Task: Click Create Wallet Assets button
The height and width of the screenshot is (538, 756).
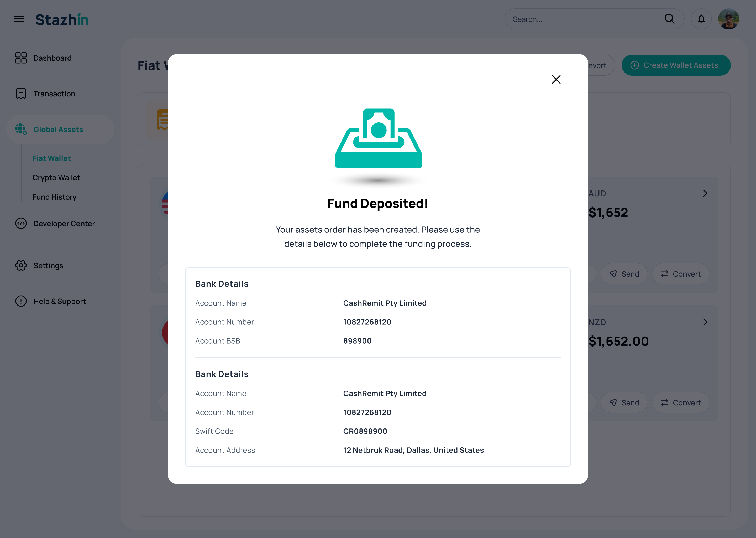Action: pyautogui.click(x=676, y=65)
